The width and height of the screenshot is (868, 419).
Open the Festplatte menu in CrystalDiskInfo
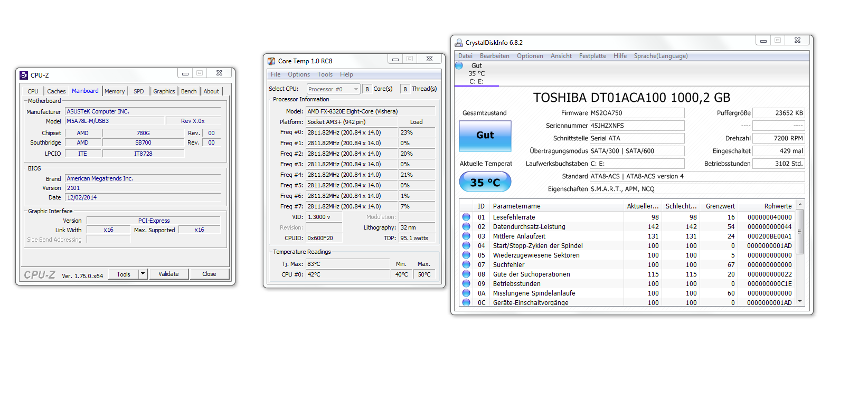click(592, 56)
